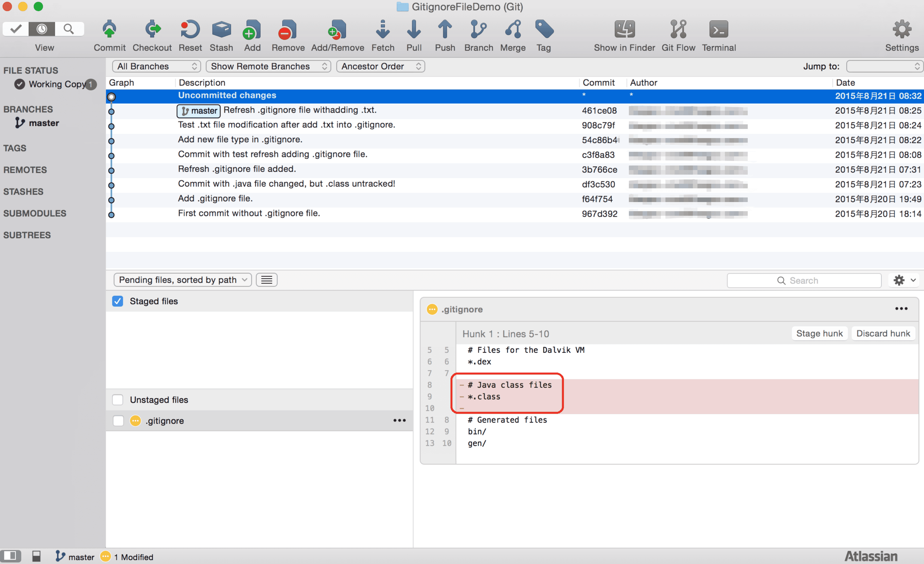Fetch from remote using Fetch icon
This screenshot has width=924, height=564.
(383, 29)
